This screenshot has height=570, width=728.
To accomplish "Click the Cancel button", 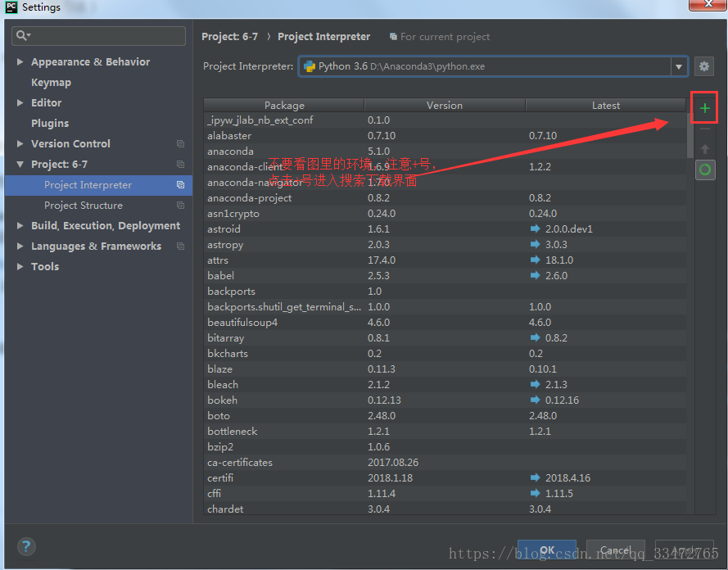I will point(616,550).
